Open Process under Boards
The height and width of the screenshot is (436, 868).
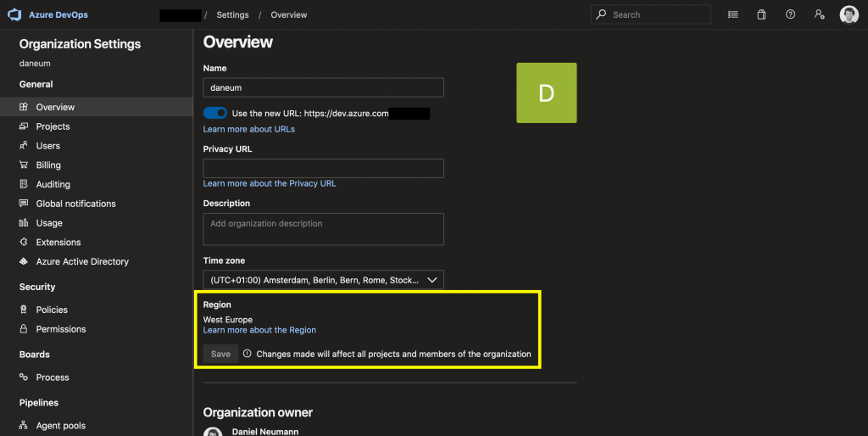53,377
